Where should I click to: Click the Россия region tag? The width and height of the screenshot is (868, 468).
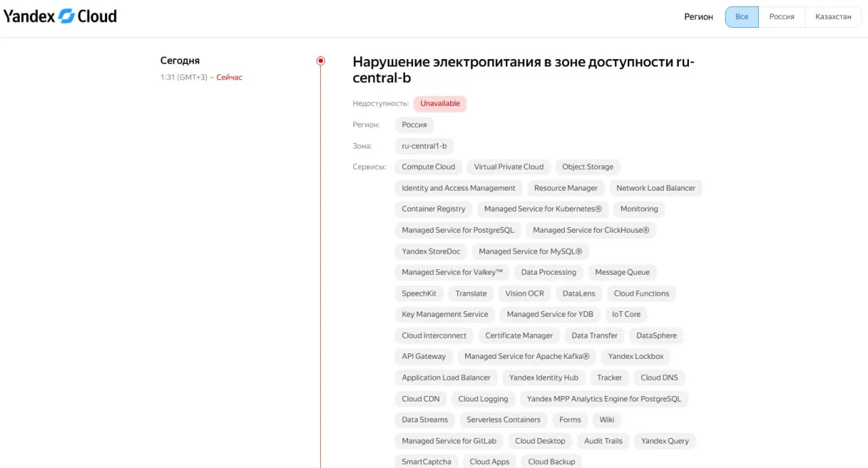[414, 125]
